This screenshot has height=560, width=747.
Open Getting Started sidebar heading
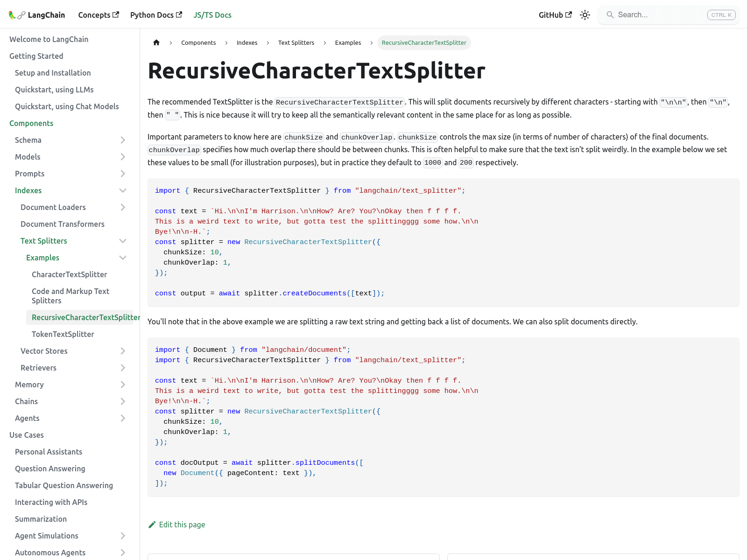coord(36,56)
